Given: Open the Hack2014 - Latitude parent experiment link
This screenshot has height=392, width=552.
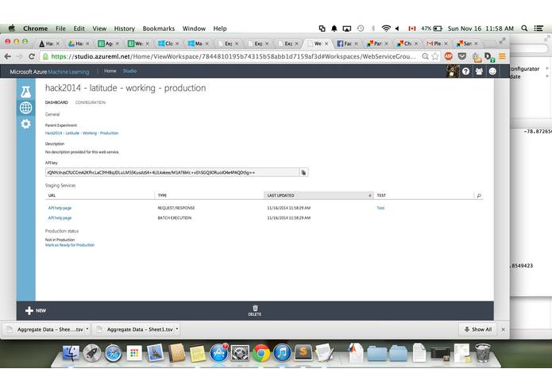Looking at the screenshot, I should [x=82, y=133].
